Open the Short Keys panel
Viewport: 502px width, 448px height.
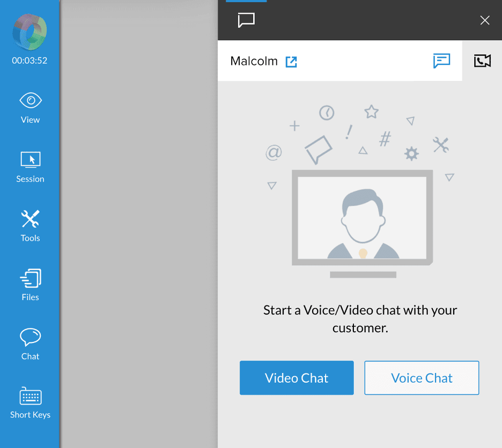pos(29,401)
